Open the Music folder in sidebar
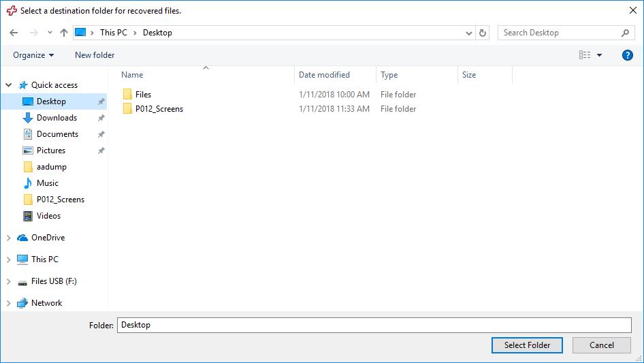Screen dimensions: 644x363 tap(47, 183)
